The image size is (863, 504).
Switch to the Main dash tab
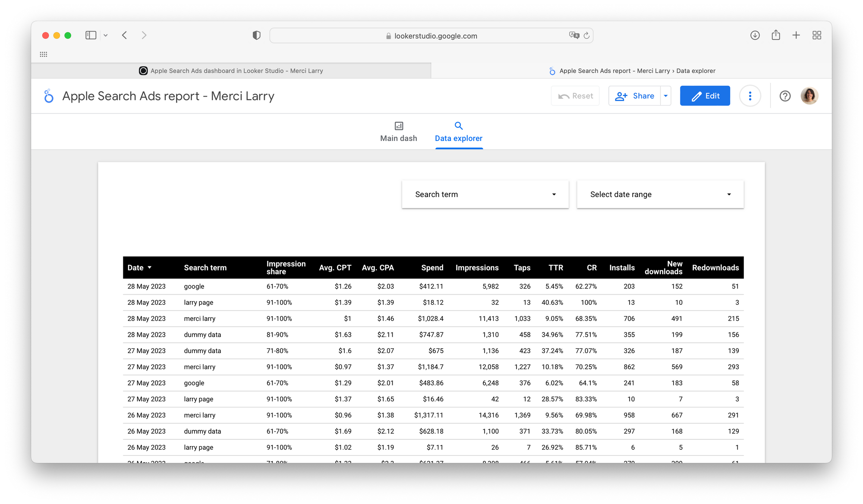pyautogui.click(x=398, y=132)
